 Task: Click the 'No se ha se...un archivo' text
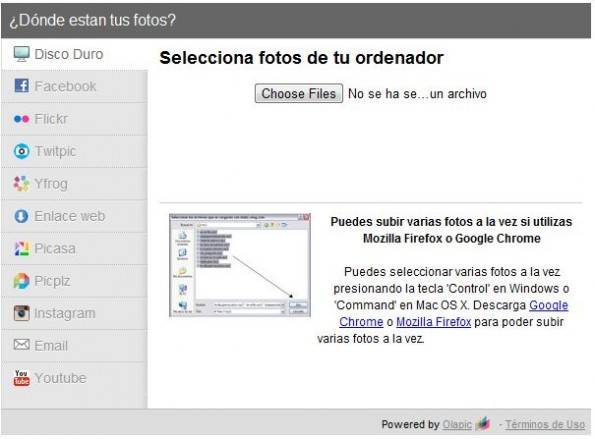click(417, 94)
